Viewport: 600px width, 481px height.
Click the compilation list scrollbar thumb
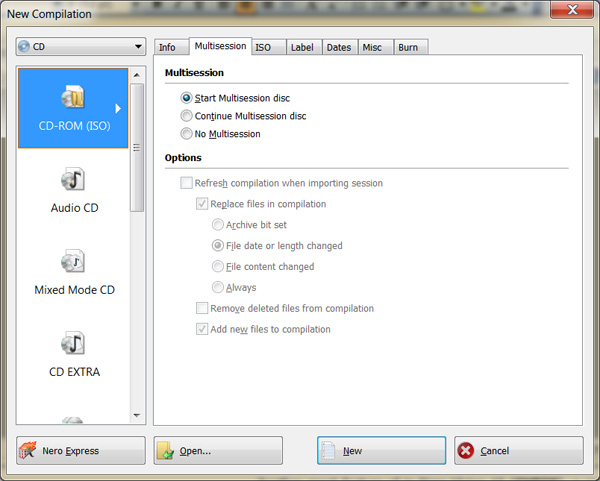[x=137, y=147]
